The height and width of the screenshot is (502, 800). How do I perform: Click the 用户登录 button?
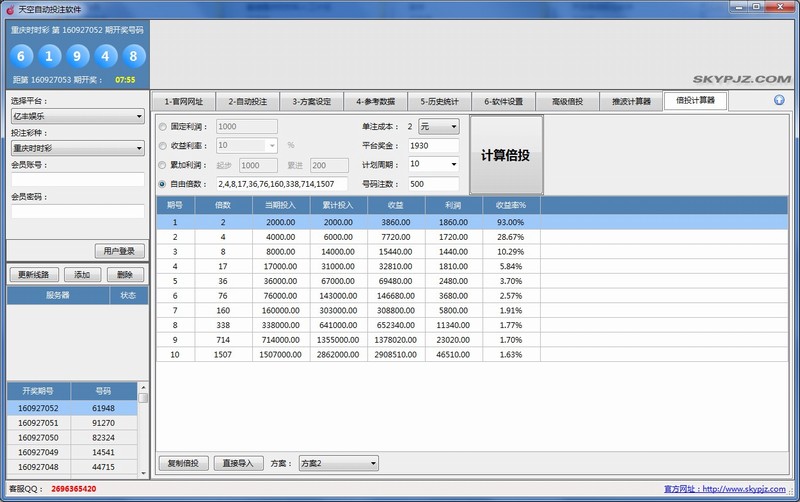120,250
